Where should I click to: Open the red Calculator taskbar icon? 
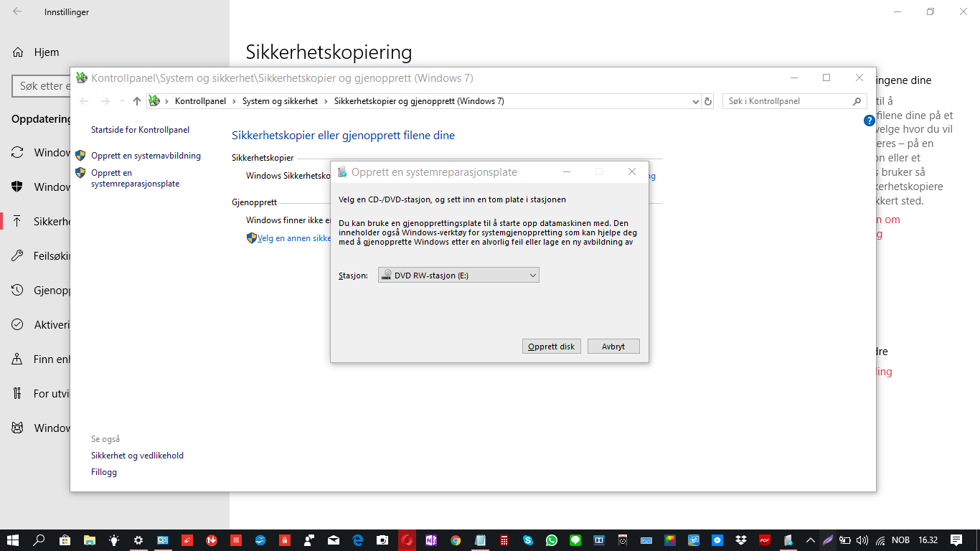point(504,540)
